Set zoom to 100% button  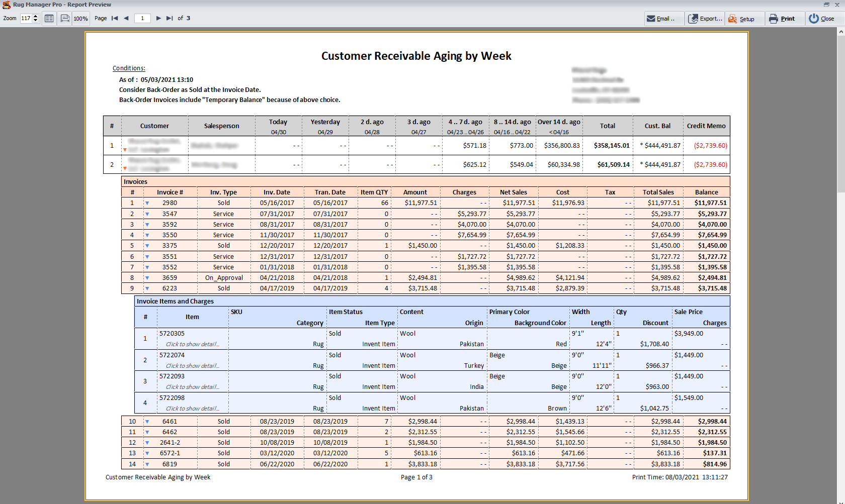[x=80, y=19]
